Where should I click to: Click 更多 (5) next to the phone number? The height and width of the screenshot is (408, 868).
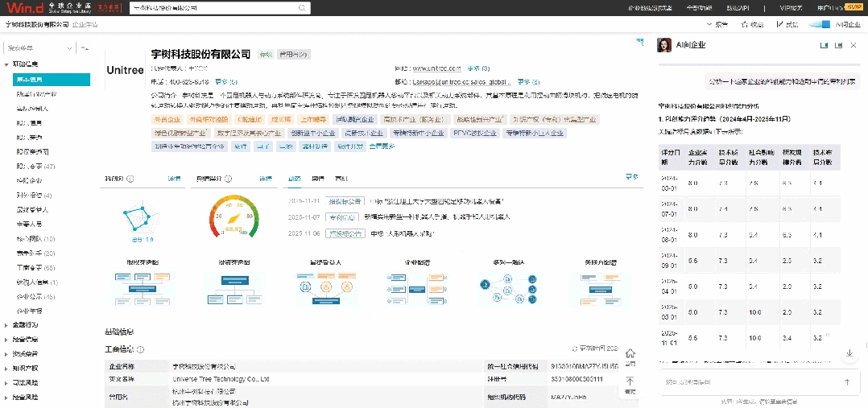coord(225,81)
